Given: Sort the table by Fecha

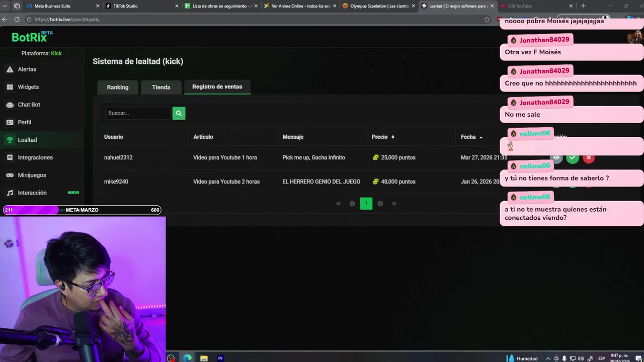Looking at the screenshot, I should click(x=471, y=137).
